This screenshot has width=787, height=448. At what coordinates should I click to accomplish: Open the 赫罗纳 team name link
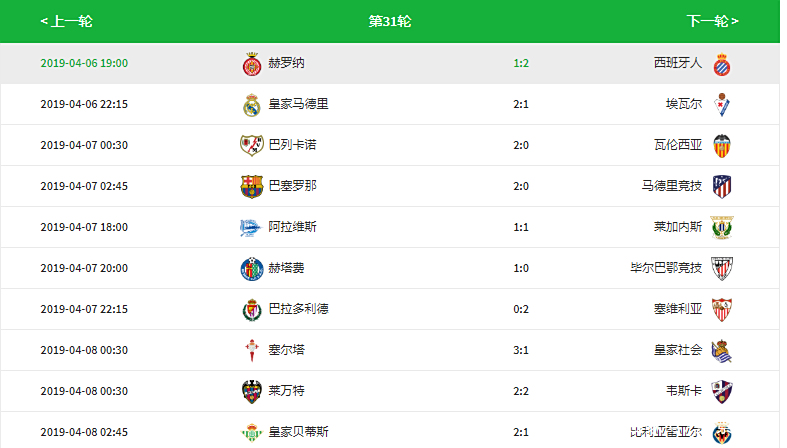286,63
